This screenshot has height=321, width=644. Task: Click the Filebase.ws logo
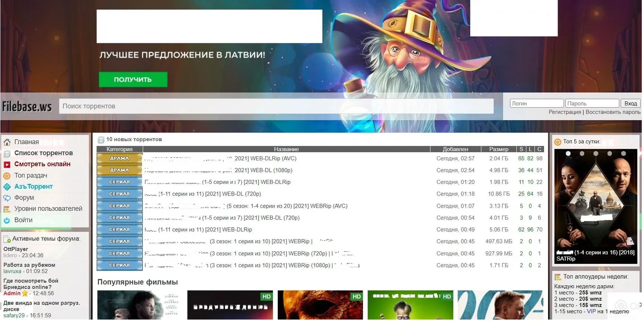coord(27,107)
